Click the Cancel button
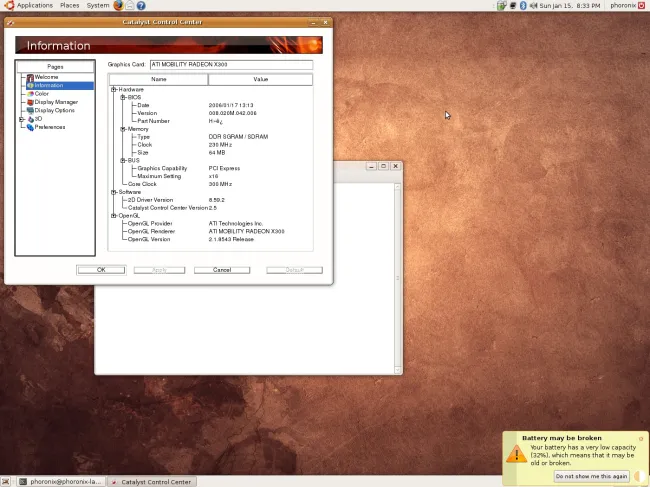 pos(222,270)
